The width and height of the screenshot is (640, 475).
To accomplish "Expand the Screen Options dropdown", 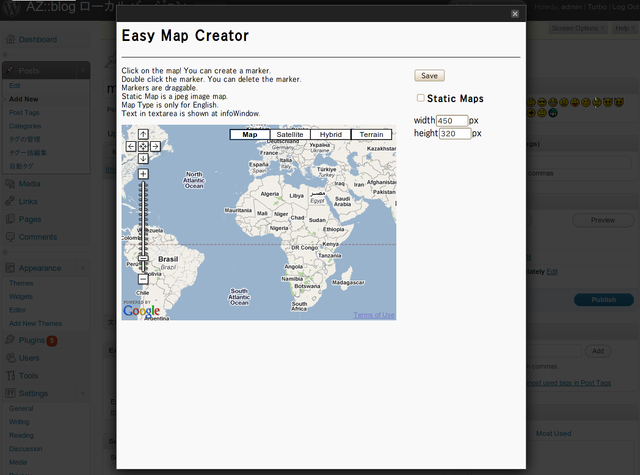I will click(578, 28).
